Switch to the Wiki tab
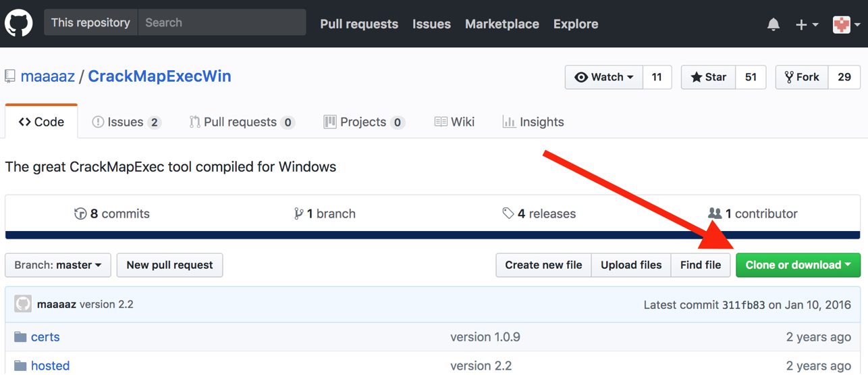868x375 pixels. tap(454, 122)
